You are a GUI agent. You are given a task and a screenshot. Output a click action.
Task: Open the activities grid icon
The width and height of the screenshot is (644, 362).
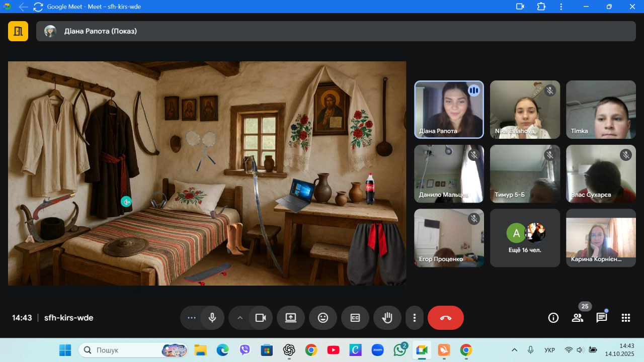pos(625,318)
